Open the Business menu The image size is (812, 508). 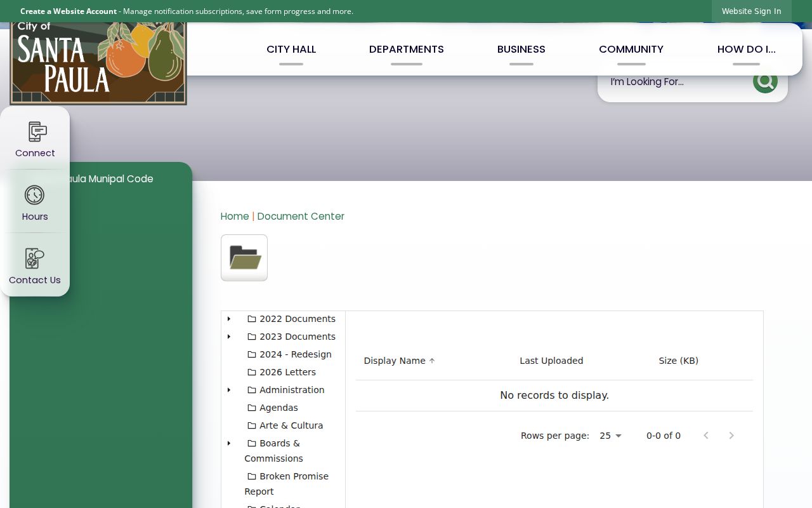click(521, 50)
